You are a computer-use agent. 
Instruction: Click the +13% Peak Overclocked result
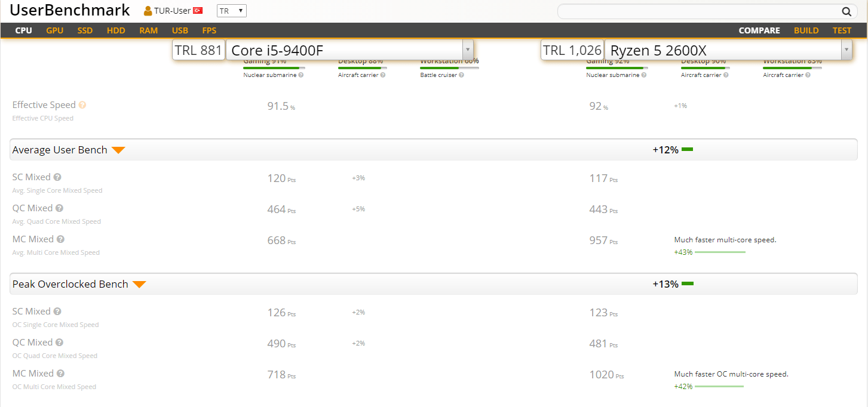coord(673,284)
